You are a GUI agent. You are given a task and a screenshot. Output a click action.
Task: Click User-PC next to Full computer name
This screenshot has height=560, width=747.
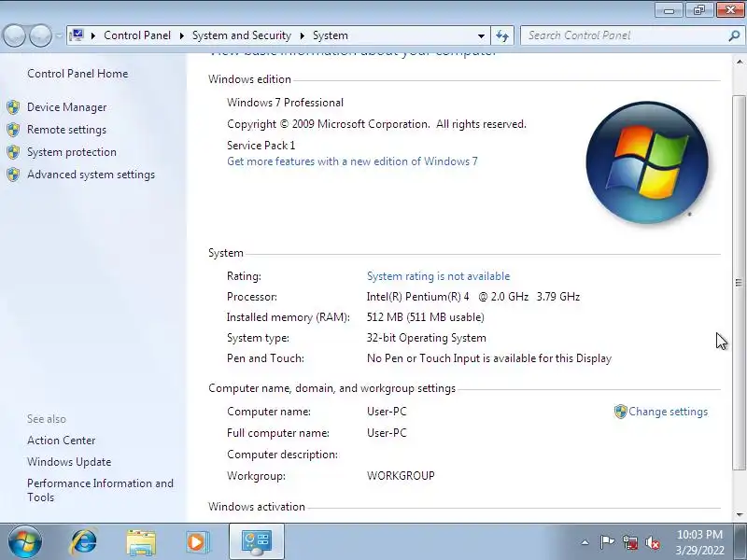pyautogui.click(x=387, y=433)
